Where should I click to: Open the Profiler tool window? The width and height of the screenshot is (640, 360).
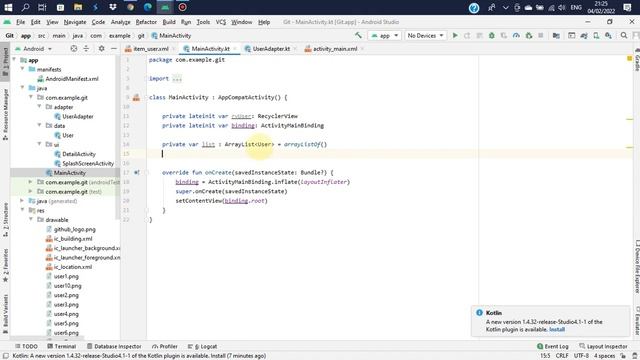click(x=165, y=346)
